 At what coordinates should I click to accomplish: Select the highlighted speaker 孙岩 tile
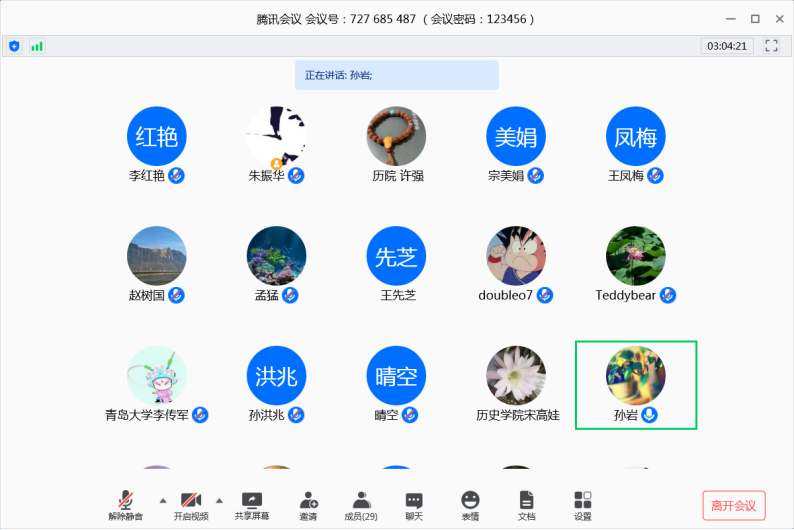click(636, 385)
